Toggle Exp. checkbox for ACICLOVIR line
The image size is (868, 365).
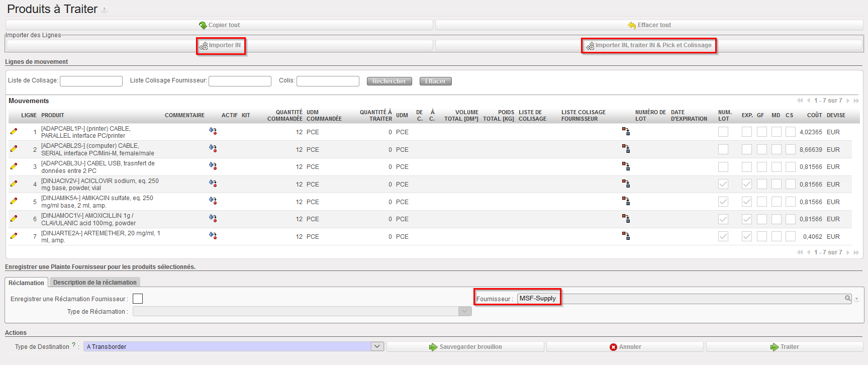(747, 184)
